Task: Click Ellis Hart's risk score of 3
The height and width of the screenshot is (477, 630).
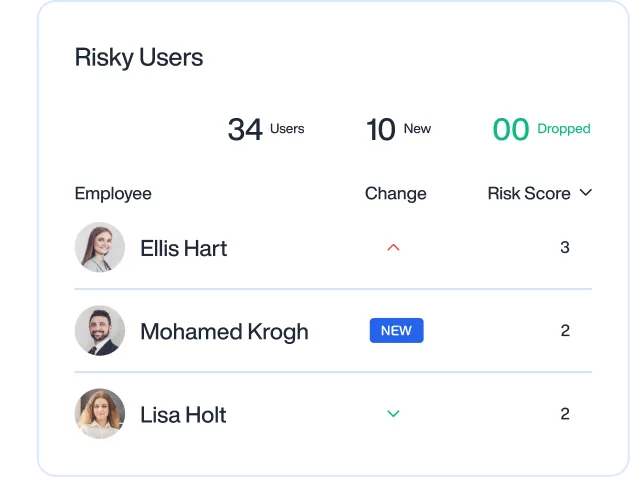Action: pos(565,248)
